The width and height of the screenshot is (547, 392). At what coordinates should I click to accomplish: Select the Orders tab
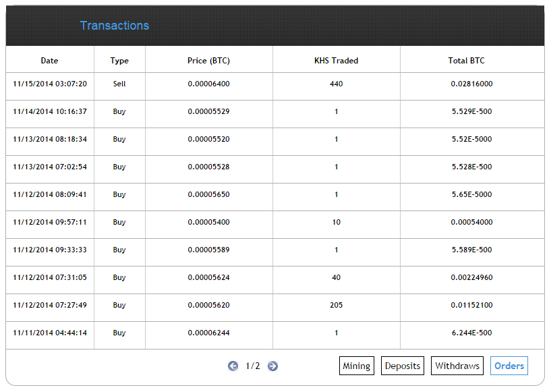coord(509,366)
